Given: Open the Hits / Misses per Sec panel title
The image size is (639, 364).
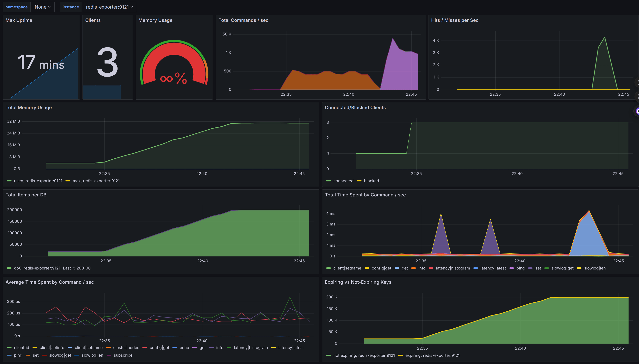Looking at the screenshot, I should [454, 20].
